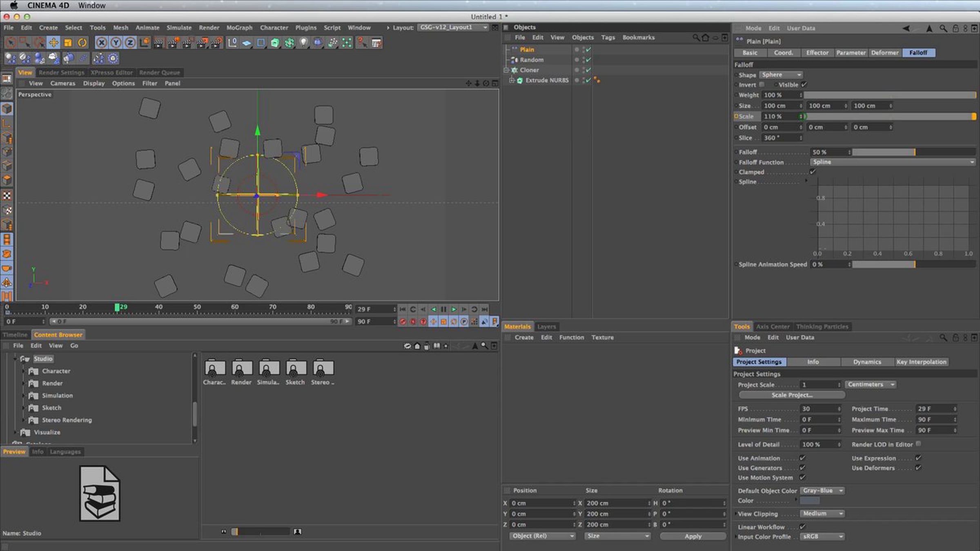The height and width of the screenshot is (551, 980).
Task: Toggle Use Generators checkbox
Action: (802, 468)
